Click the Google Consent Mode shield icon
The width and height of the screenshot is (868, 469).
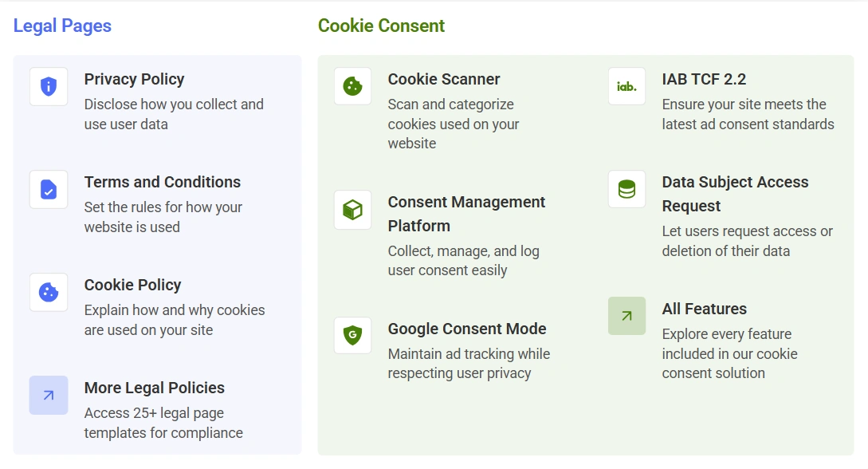(x=352, y=336)
